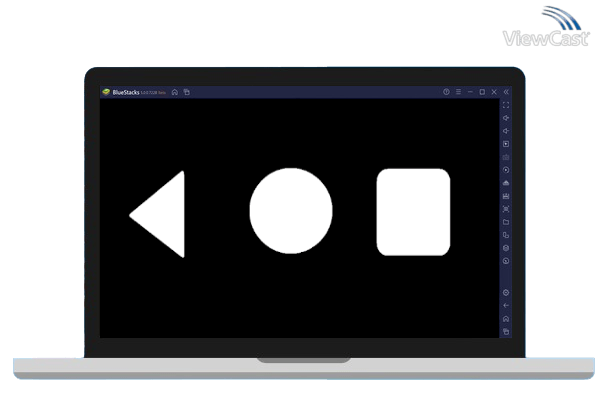This screenshot has height=414, width=602.
Task: Collapse the sidebar with double-chevron icon
Action: click(506, 92)
